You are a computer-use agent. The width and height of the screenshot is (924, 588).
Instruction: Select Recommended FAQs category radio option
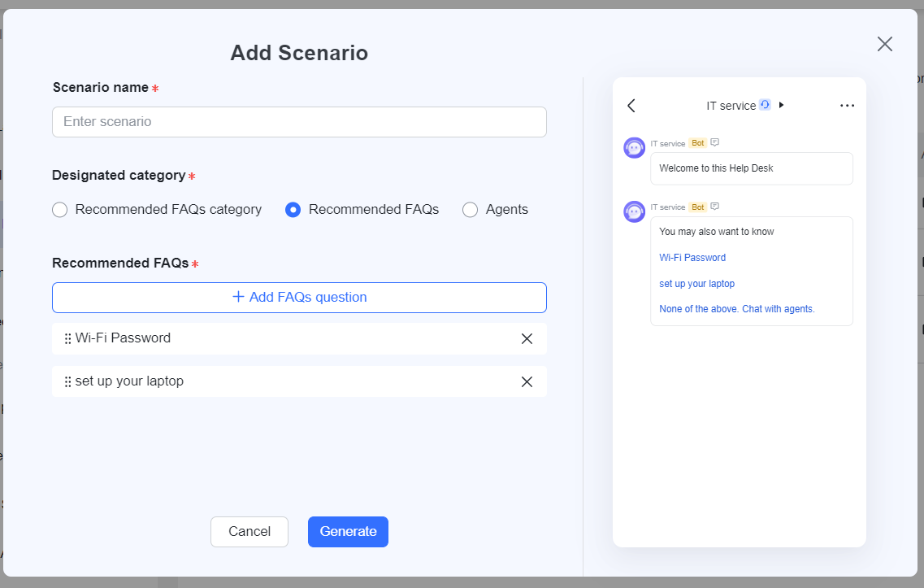[x=59, y=210]
